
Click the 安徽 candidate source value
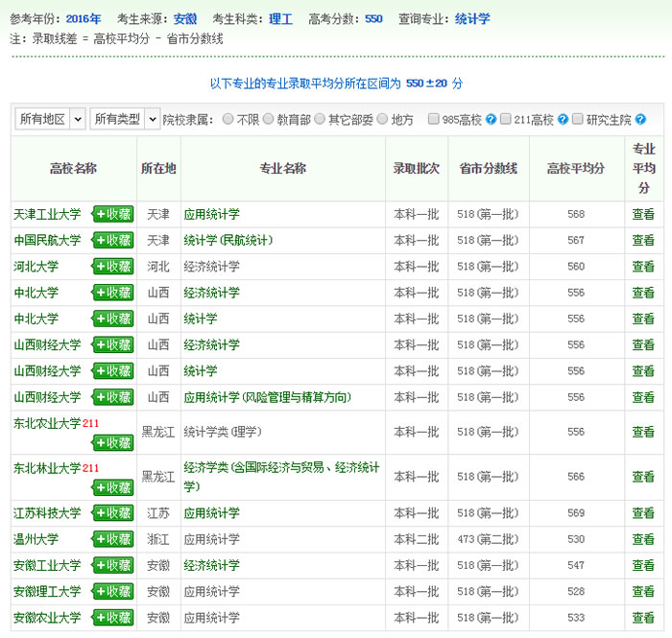[x=185, y=19]
